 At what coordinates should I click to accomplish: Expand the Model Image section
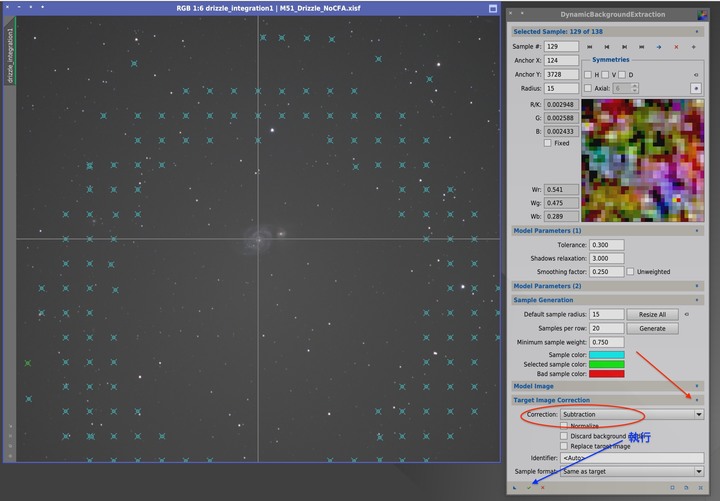click(697, 386)
